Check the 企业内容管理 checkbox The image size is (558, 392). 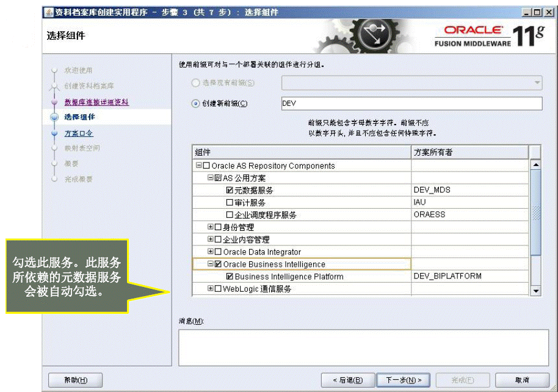coord(218,239)
